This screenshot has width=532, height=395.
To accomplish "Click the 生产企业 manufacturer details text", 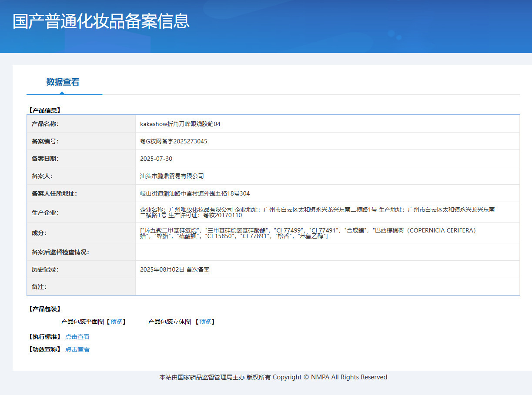I will point(317,212).
